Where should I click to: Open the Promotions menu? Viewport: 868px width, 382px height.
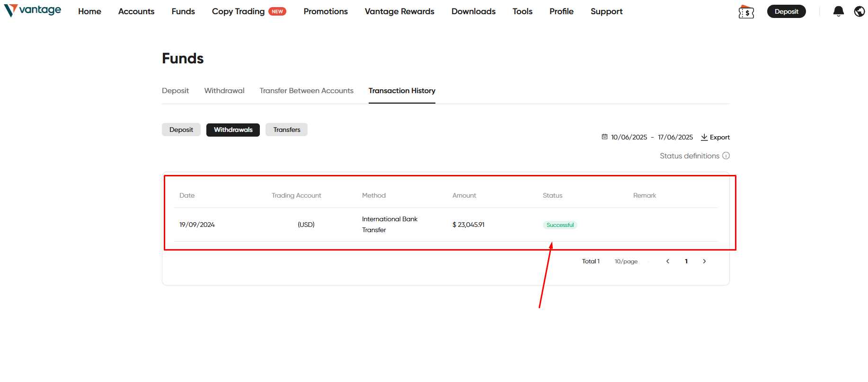click(x=326, y=11)
